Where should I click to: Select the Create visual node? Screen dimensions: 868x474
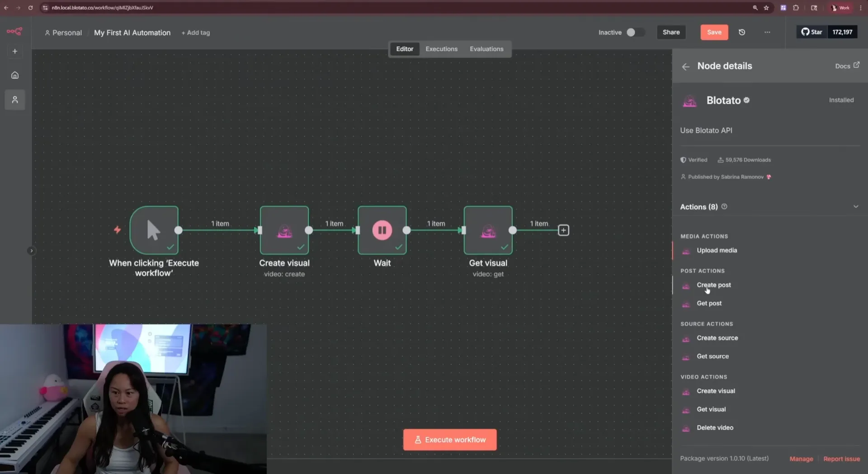coord(284,230)
